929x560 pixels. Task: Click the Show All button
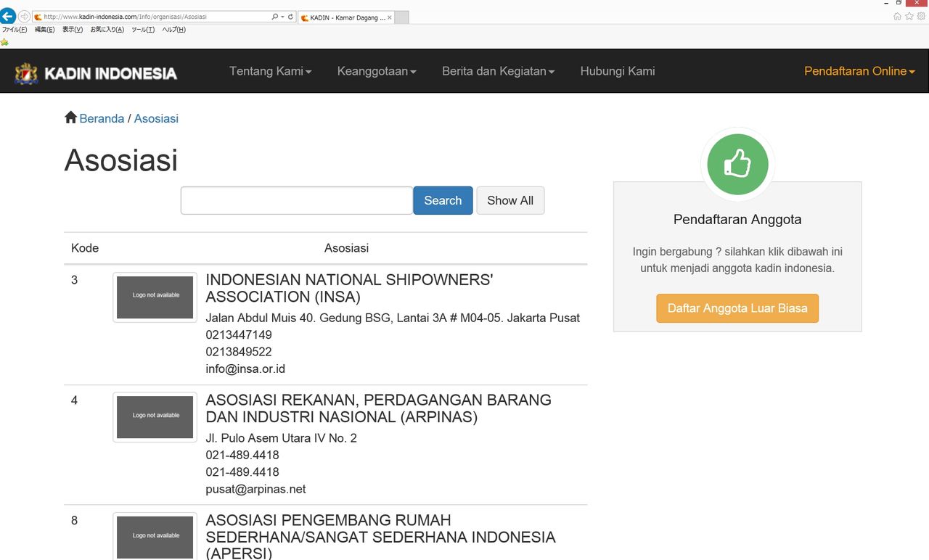[510, 201]
